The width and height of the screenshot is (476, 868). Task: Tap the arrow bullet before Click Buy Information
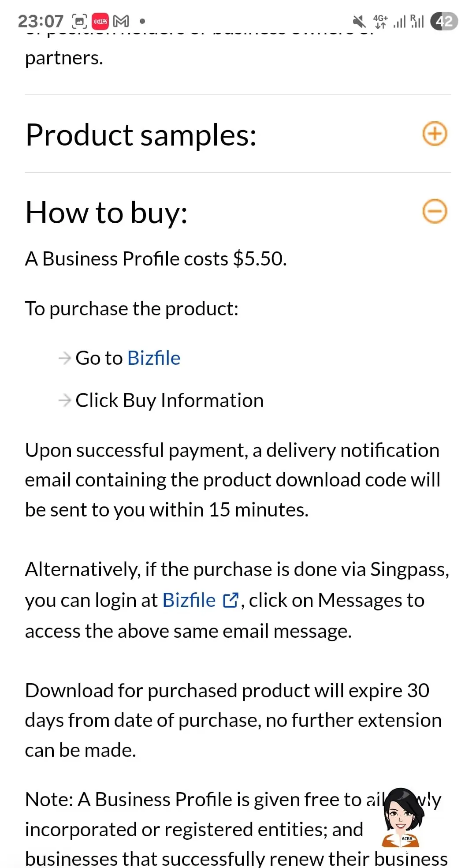(x=65, y=400)
